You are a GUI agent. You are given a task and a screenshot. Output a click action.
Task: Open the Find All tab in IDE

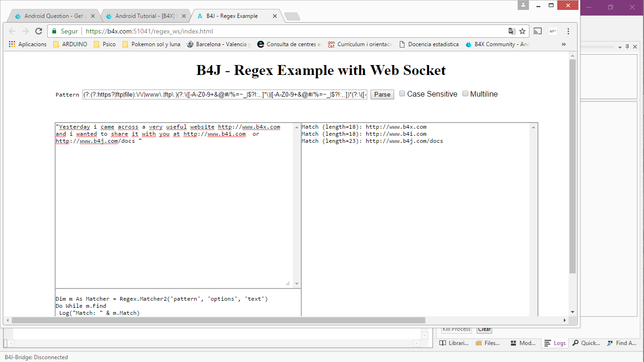pos(621,343)
